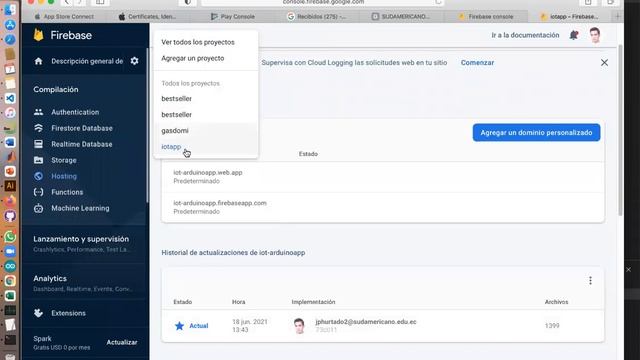Open Realtime Database section

[x=82, y=144]
